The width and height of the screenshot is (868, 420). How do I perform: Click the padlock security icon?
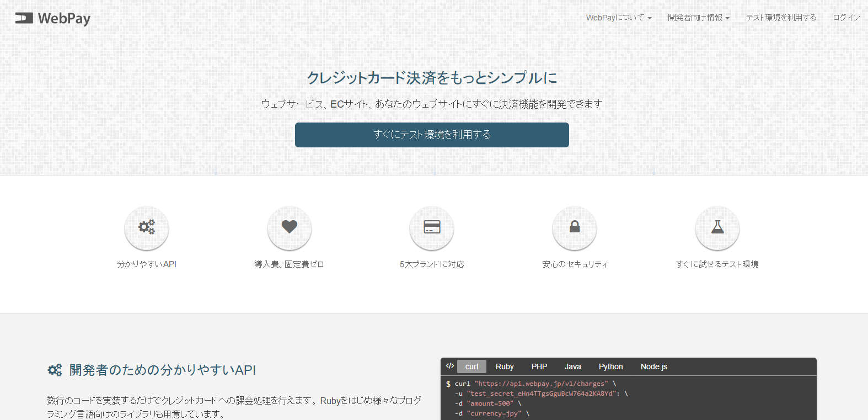[575, 227]
